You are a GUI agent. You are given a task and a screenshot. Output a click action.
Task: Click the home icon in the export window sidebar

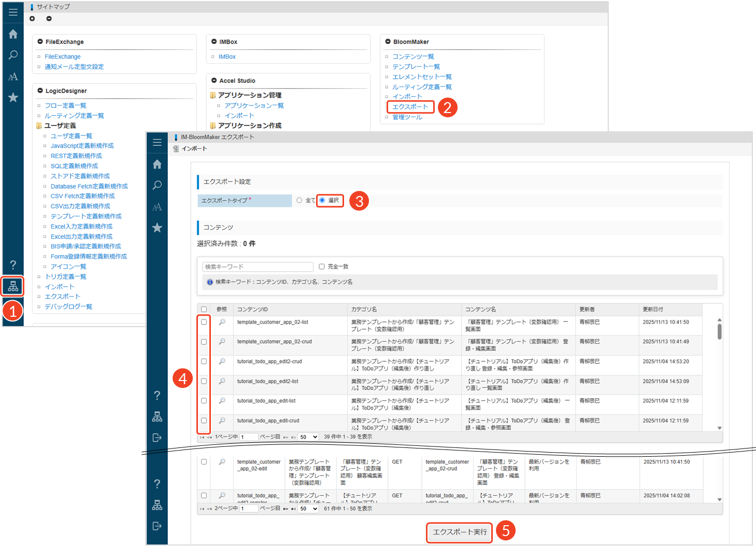(157, 164)
